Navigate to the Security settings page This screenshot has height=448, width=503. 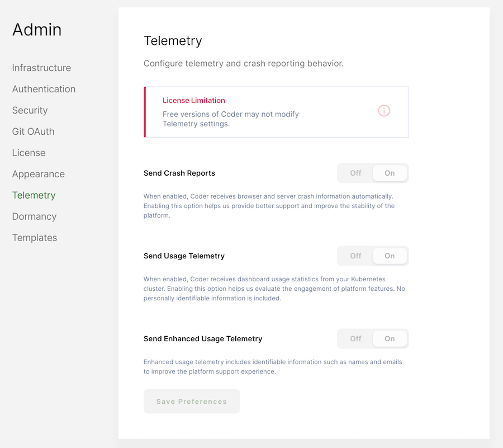[x=30, y=110]
